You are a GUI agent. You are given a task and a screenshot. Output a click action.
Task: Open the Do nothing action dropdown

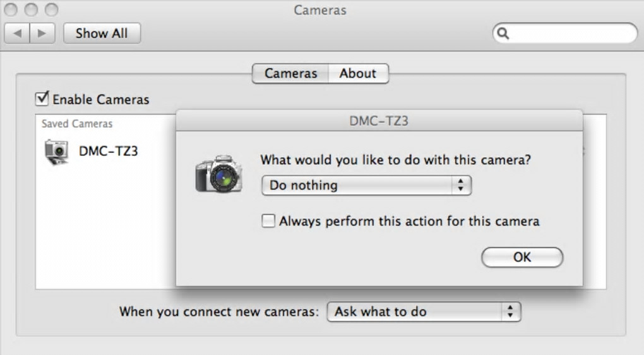pos(366,185)
